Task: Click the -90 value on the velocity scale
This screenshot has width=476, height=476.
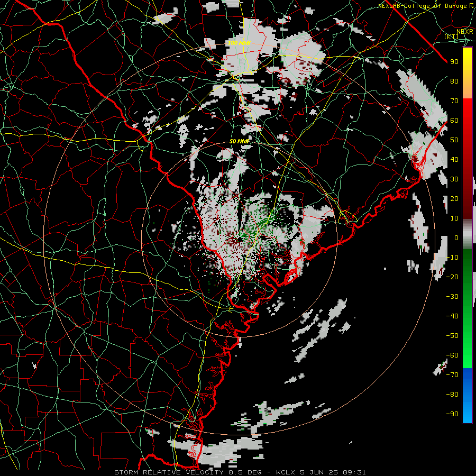Action: [452, 414]
